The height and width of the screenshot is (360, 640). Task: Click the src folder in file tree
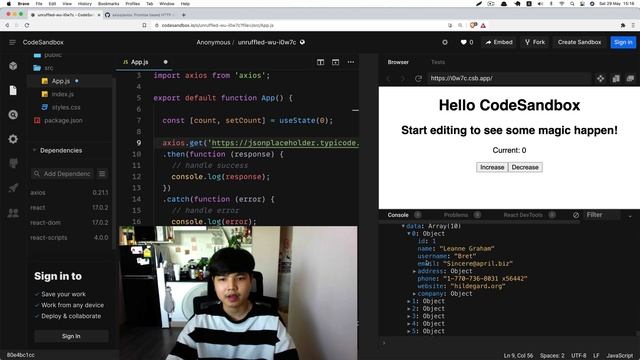(49, 68)
